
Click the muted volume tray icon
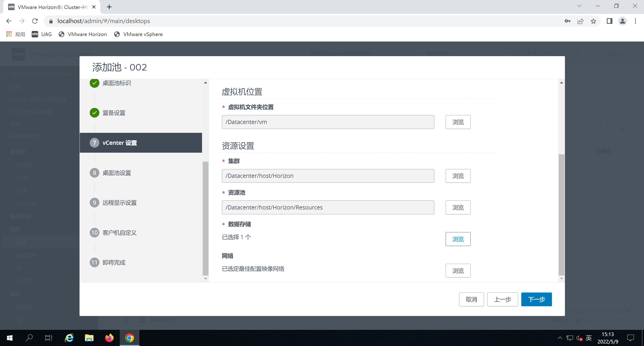coord(580,338)
